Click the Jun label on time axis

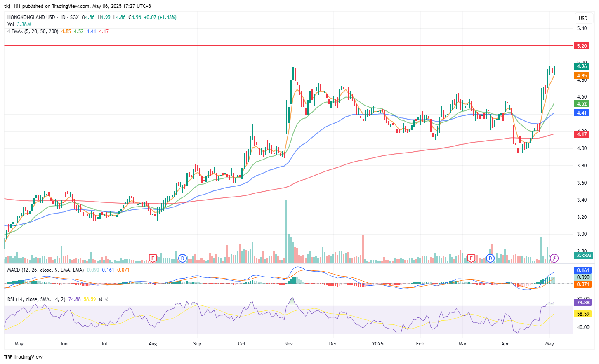click(x=64, y=344)
